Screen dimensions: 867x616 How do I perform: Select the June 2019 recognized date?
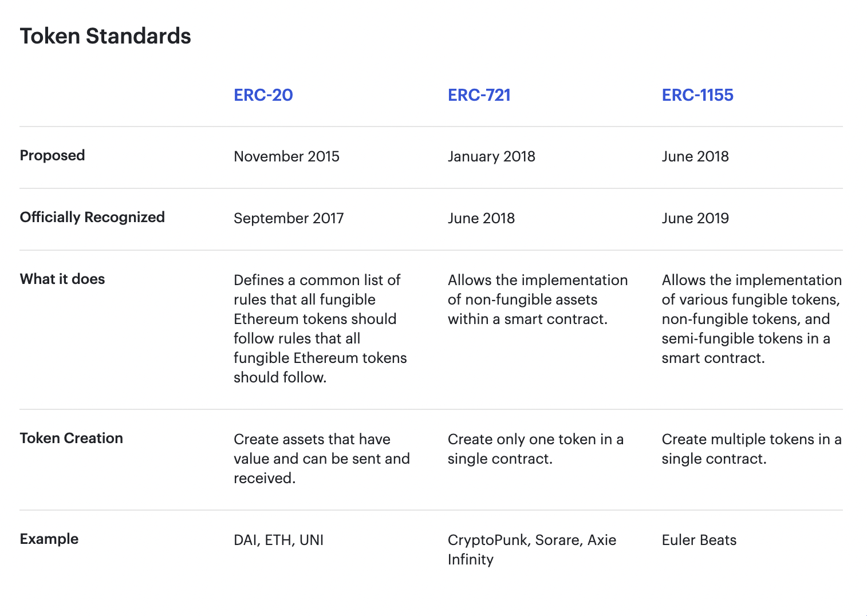click(695, 218)
